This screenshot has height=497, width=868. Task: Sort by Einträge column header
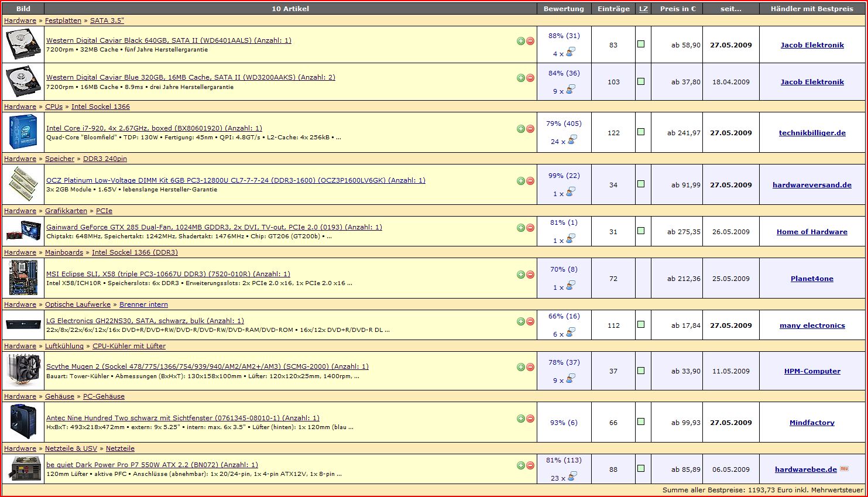pos(613,9)
